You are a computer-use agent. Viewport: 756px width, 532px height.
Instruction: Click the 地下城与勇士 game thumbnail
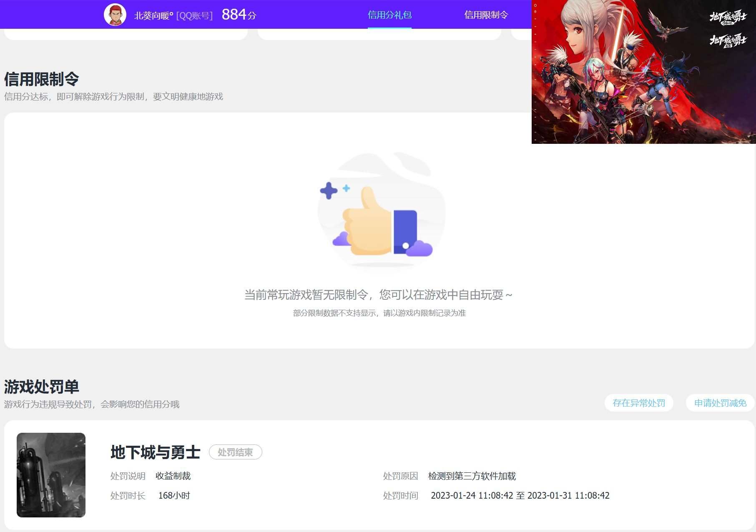[51, 475]
